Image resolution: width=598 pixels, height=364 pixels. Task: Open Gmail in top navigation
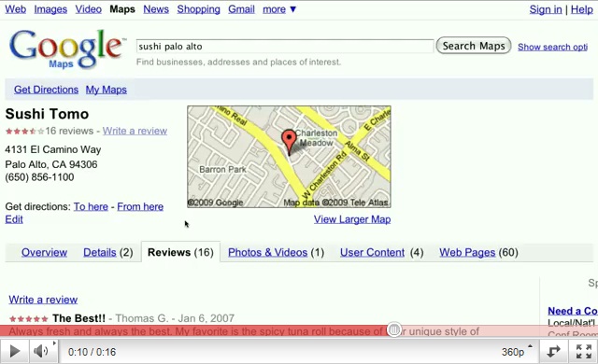pyautogui.click(x=241, y=9)
